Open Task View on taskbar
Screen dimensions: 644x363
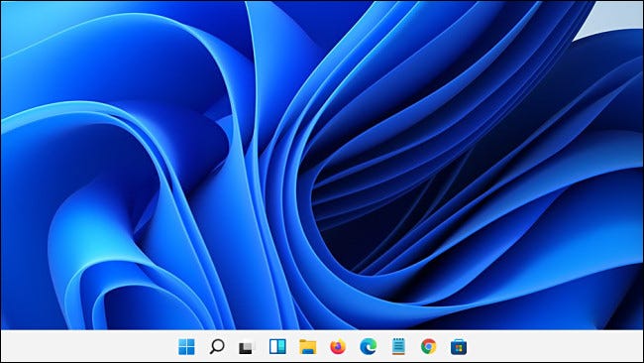(247, 347)
